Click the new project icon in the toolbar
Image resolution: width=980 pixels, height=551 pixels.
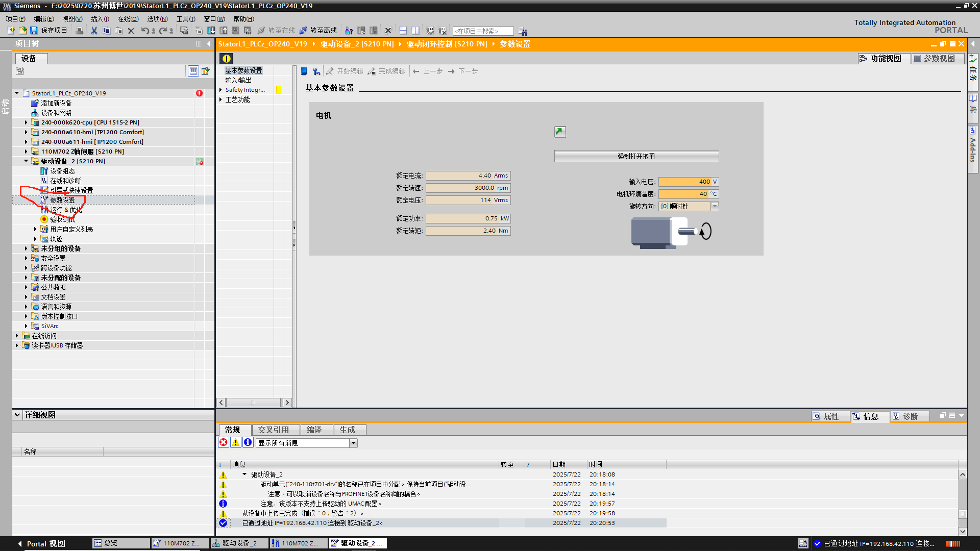(11, 31)
